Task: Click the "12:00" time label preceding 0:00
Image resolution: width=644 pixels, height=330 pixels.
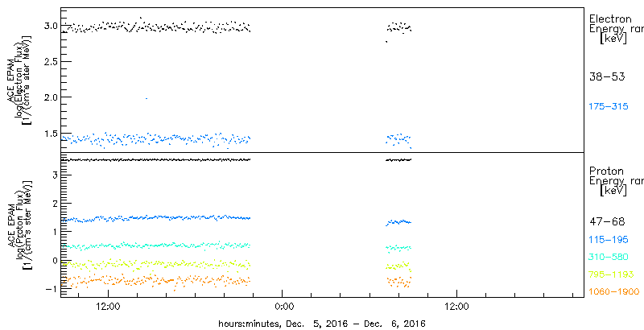Action: point(108,307)
